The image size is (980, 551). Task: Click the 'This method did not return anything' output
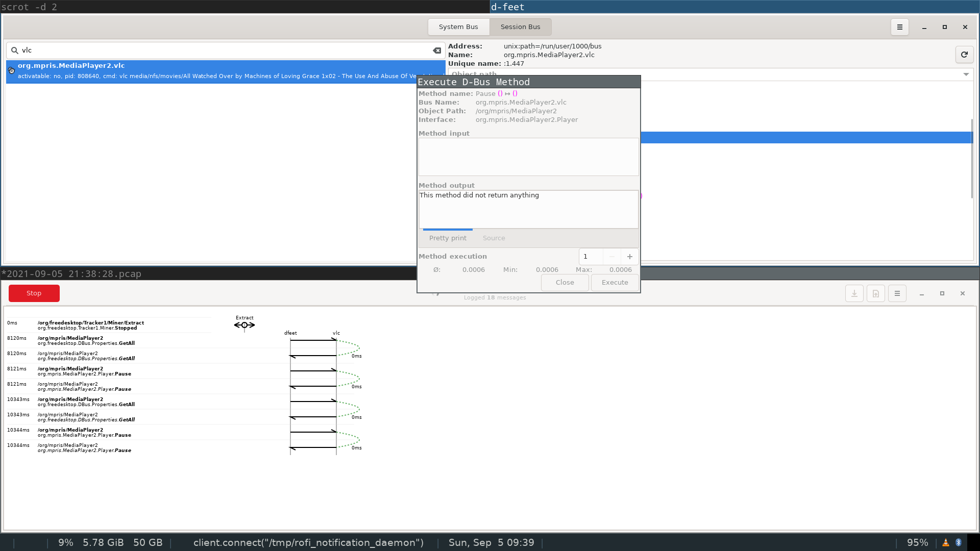pyautogui.click(x=479, y=195)
